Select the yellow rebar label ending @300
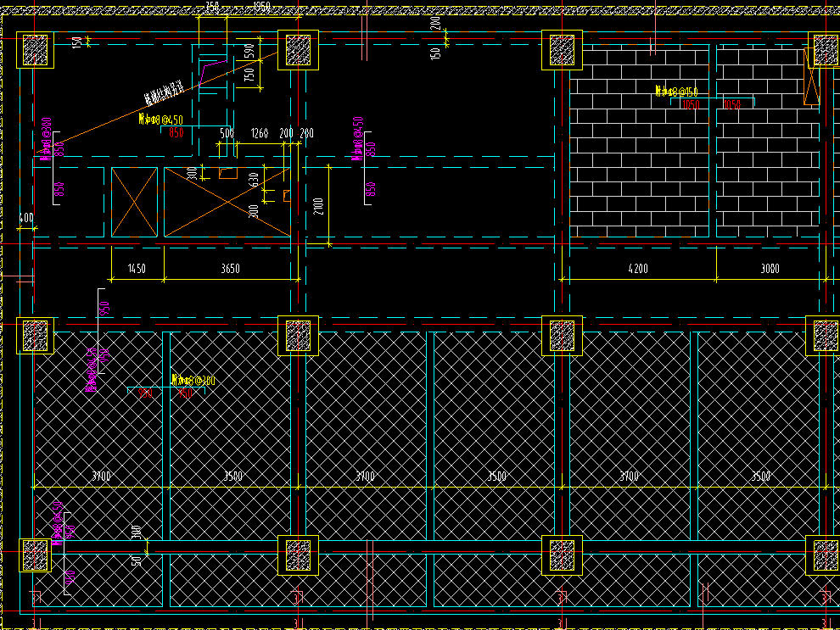Viewport: 840px width, 630px height. [x=193, y=381]
